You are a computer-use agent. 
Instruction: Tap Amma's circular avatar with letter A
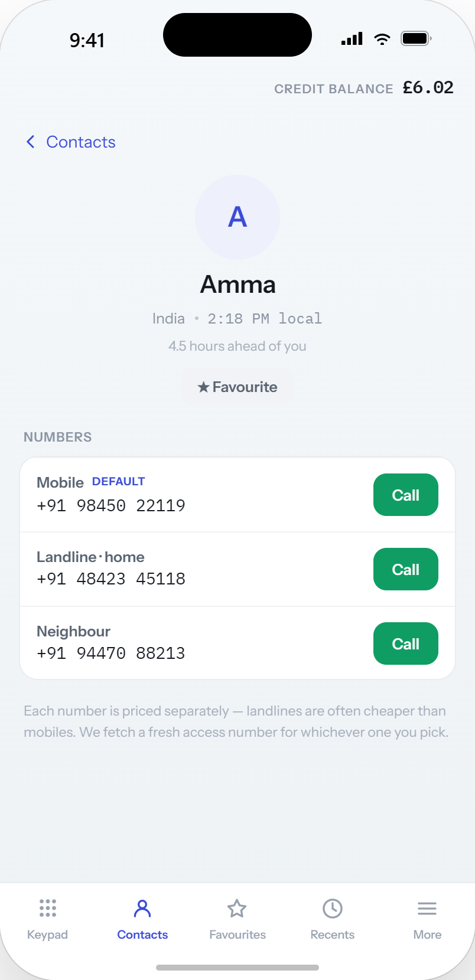237,217
